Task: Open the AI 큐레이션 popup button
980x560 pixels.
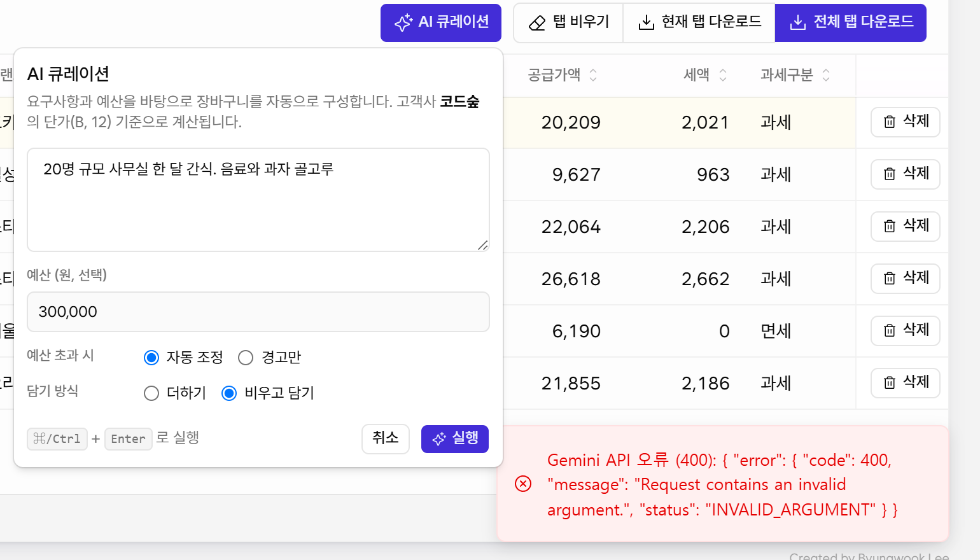Action: click(441, 23)
